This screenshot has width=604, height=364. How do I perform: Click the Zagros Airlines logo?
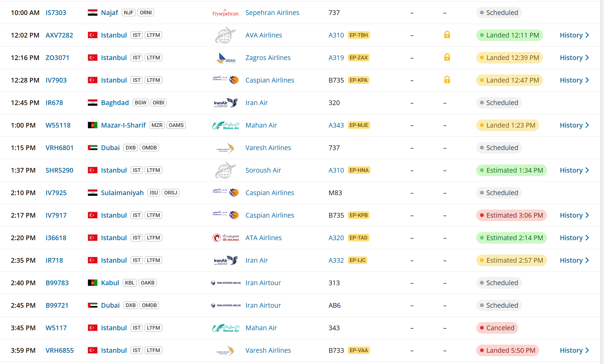pyautogui.click(x=226, y=58)
